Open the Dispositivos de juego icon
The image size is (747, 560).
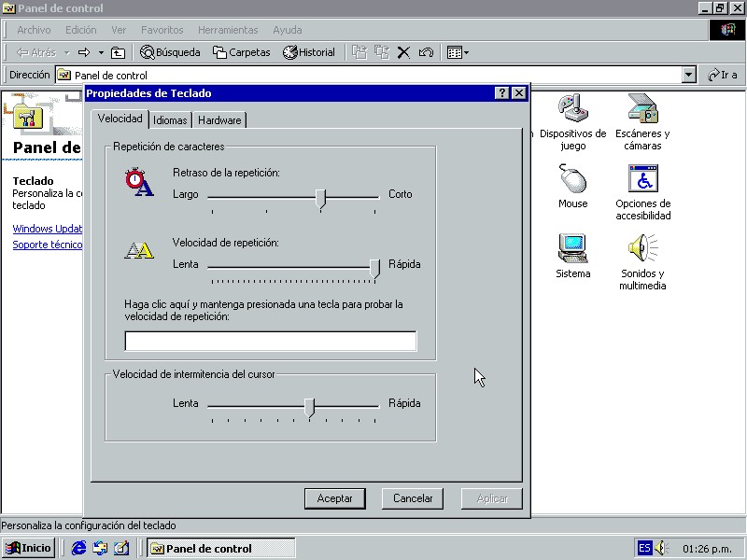coord(572,122)
